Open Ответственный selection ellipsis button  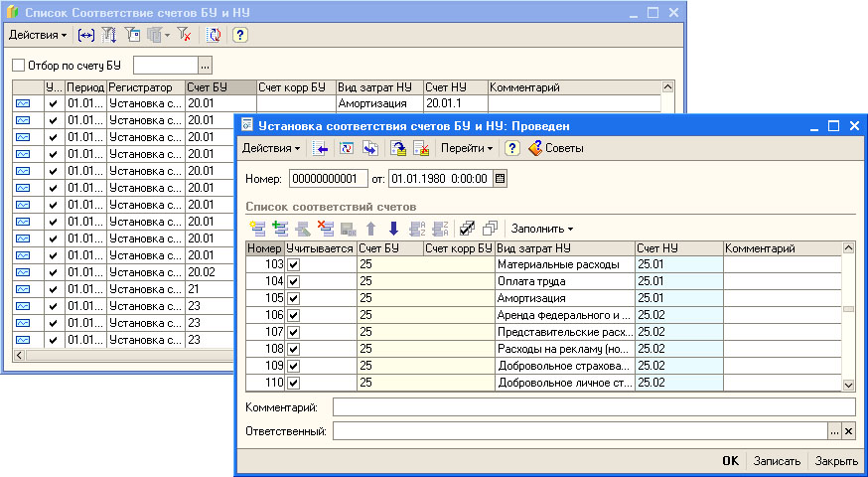pos(835,430)
